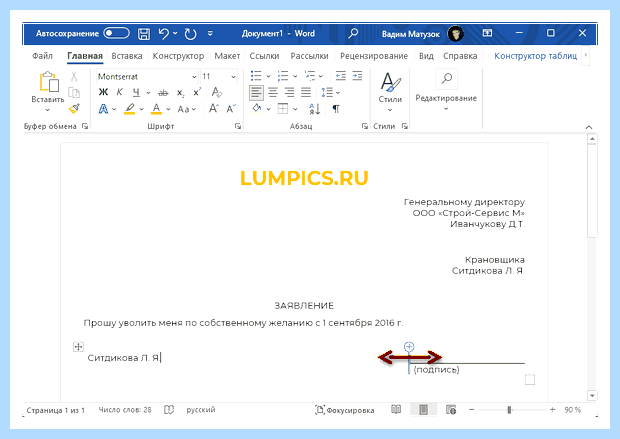Click the Text Effects A icon

[x=103, y=109]
